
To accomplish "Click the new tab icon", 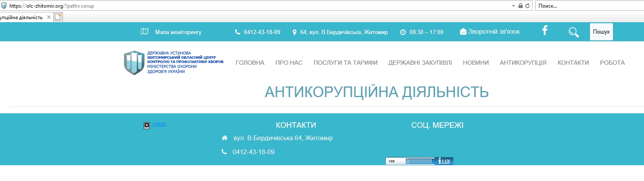I will tap(58, 17).
